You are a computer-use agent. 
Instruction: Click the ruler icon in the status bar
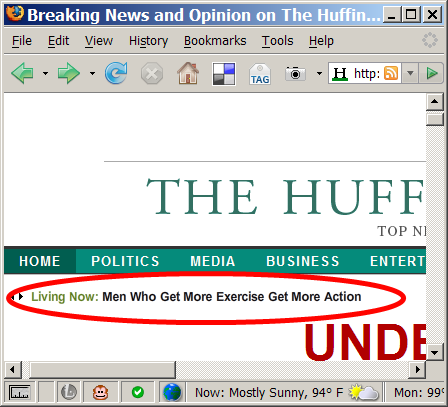point(20,392)
